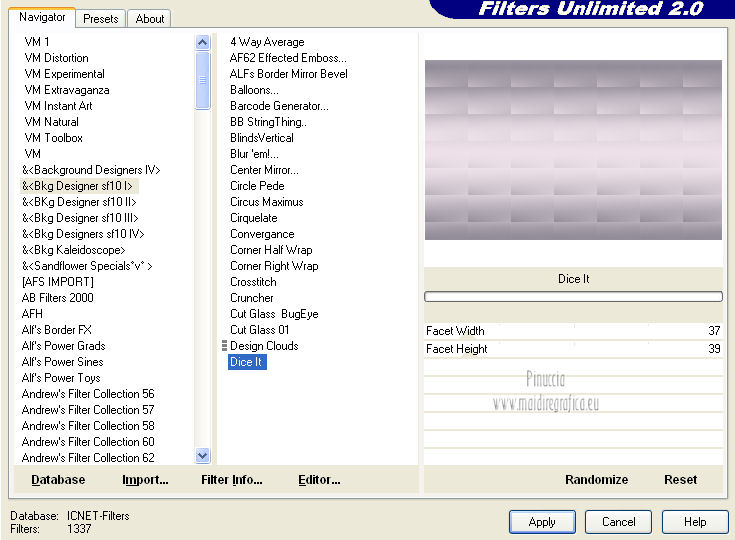Click the Apply button
The image size is (735, 540).
coord(542,522)
